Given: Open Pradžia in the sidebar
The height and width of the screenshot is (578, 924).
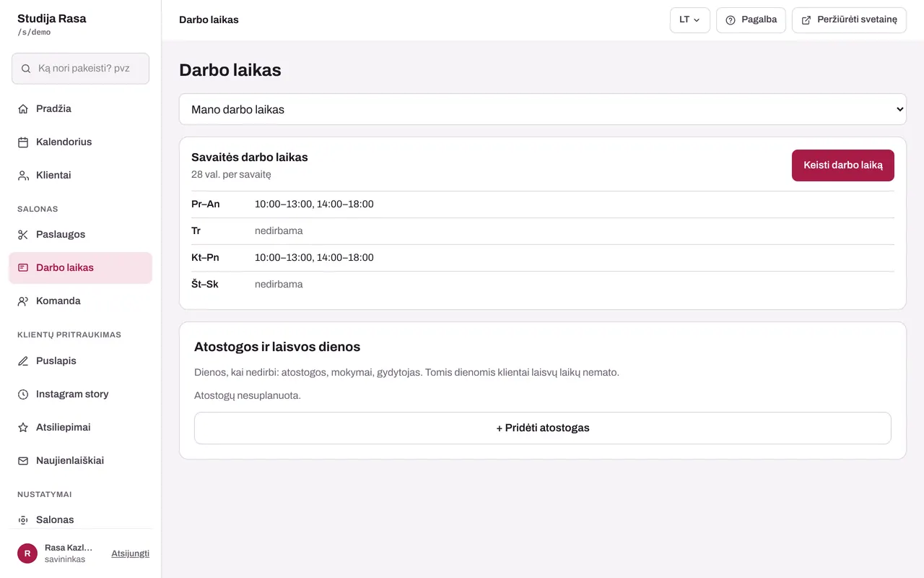Looking at the screenshot, I should pyautogui.click(x=80, y=109).
